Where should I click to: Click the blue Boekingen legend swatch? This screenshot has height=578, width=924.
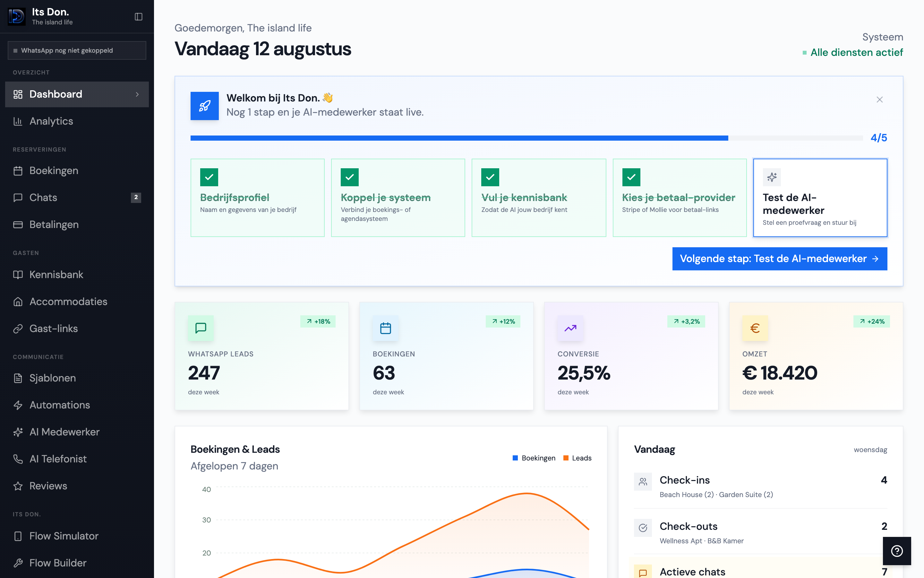[515, 458]
